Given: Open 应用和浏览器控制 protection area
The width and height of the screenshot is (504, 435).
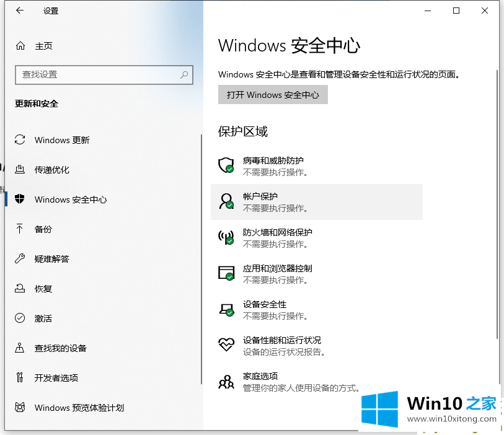Looking at the screenshot, I should point(317,274).
